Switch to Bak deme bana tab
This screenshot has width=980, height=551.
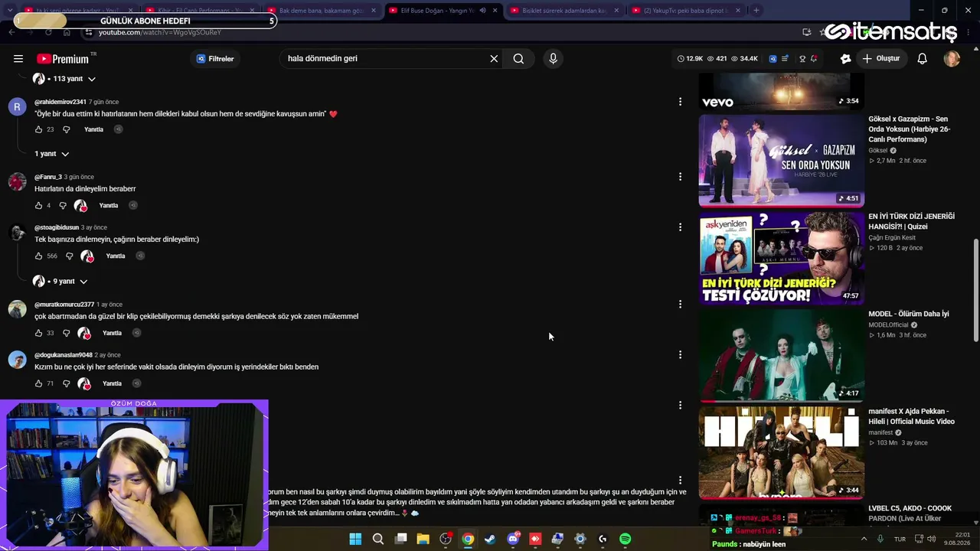(x=322, y=11)
